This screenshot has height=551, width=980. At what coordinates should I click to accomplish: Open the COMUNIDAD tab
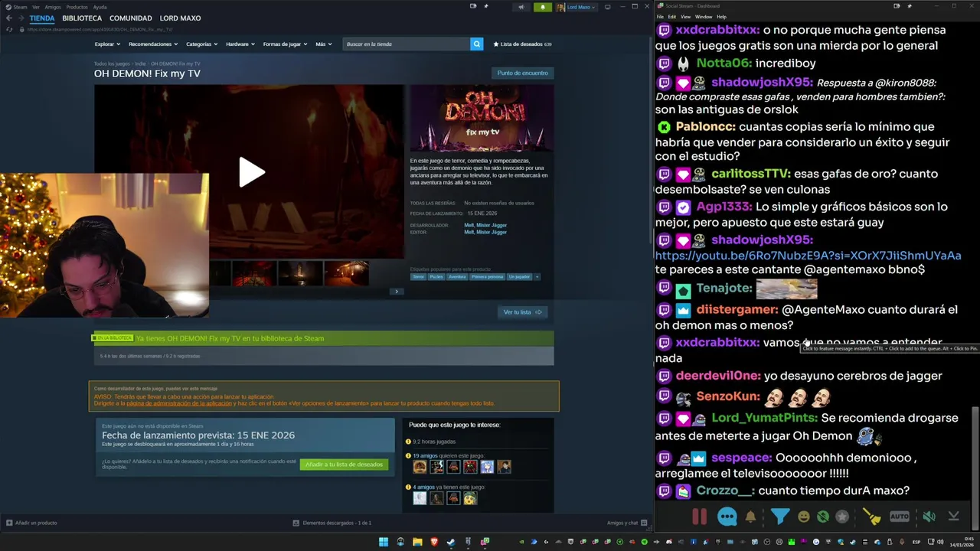click(x=130, y=18)
